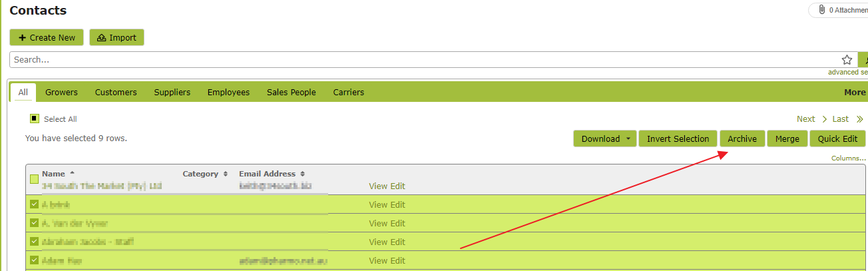This screenshot has height=271, width=868.
Task: Sort by the Category column arrows
Action: click(x=226, y=174)
